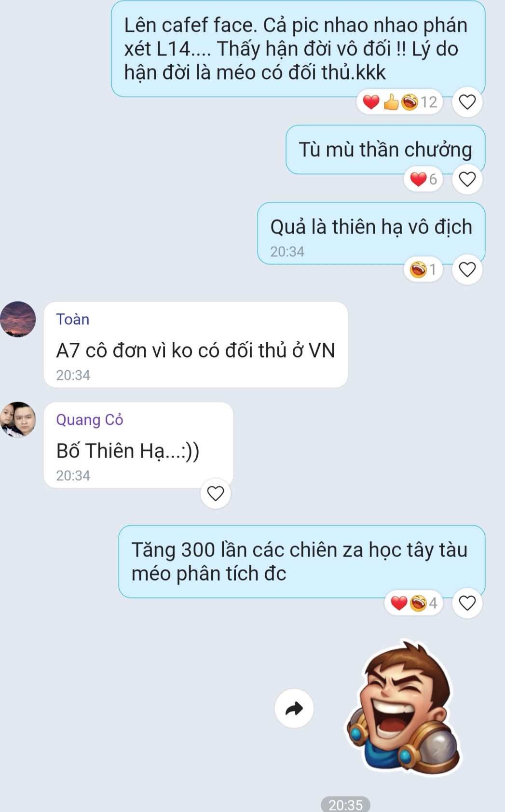Open Quang Cỏ's profile avatar

(18, 420)
